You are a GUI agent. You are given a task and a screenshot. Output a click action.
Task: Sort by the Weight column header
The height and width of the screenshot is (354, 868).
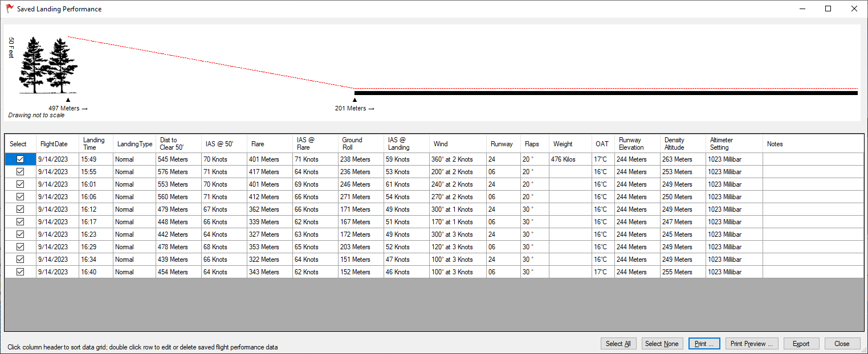coord(570,144)
